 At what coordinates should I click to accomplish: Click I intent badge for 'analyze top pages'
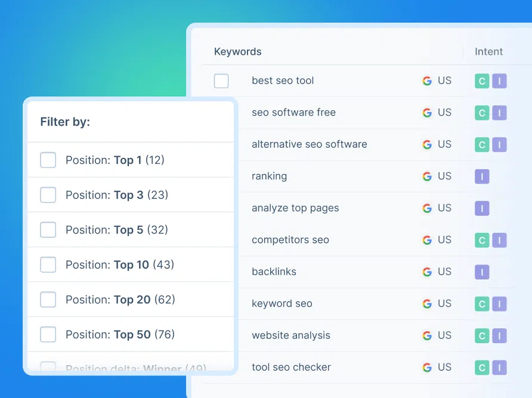pyautogui.click(x=482, y=209)
